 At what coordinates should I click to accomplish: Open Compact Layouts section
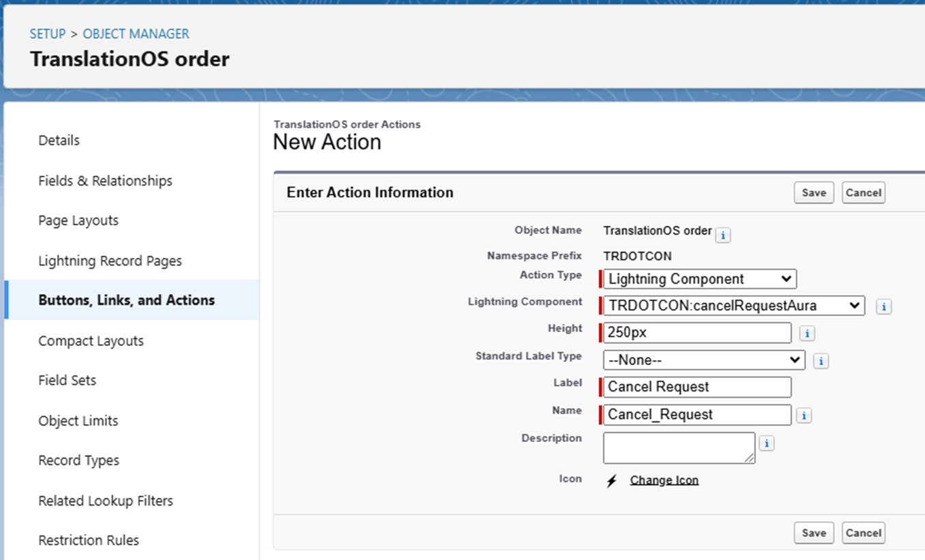tap(91, 341)
